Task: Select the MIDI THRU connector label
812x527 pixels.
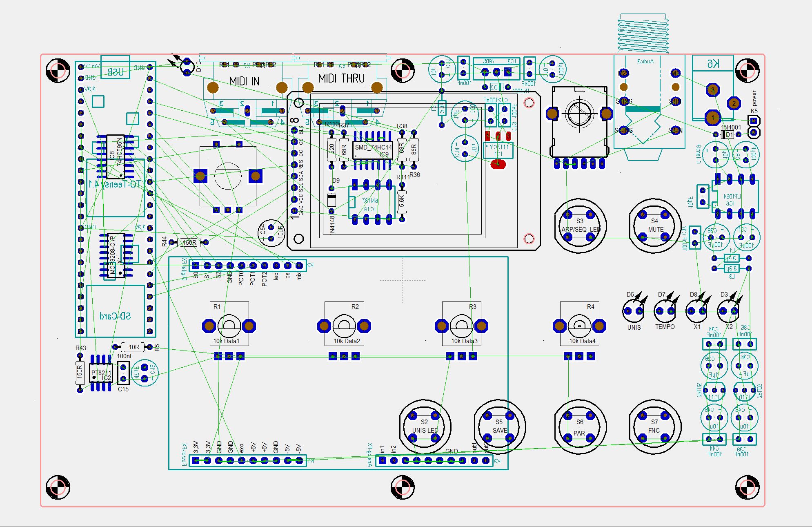Action: [341, 78]
